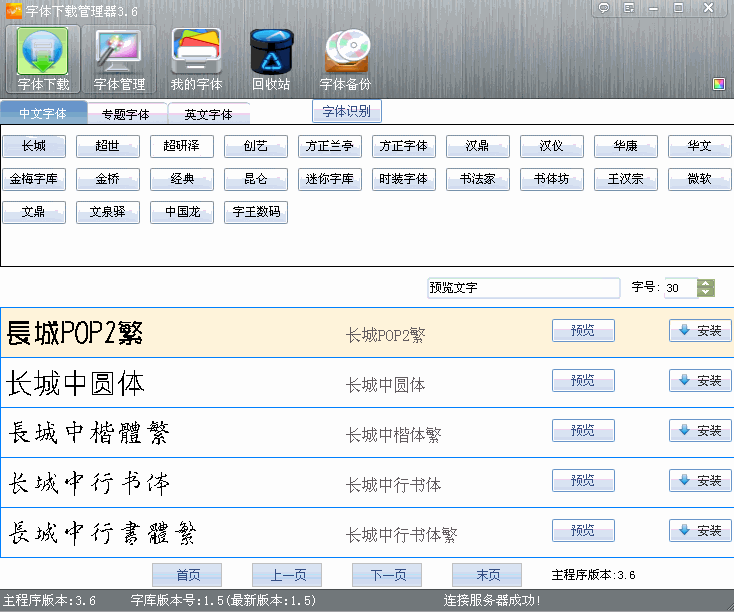Viewport: 734px width, 612px height.
Task: Go to previous page with 上一页
Action: [x=287, y=575]
